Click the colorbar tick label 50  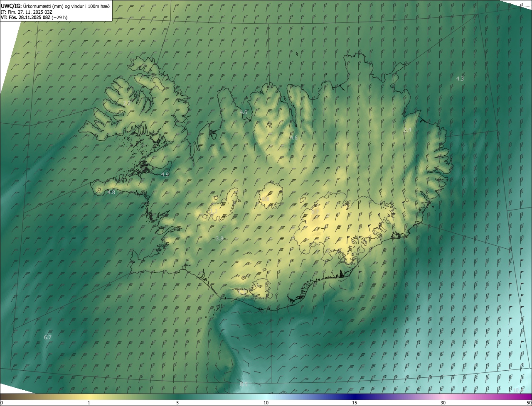(529, 403)
